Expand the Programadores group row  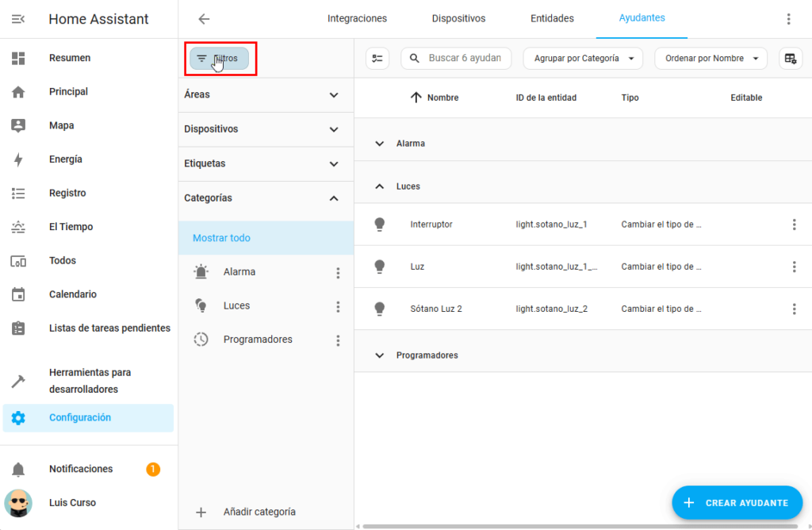click(x=379, y=355)
